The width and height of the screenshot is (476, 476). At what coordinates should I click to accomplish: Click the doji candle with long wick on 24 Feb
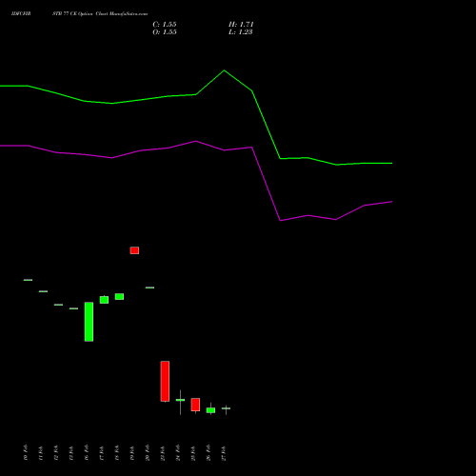(x=180, y=400)
